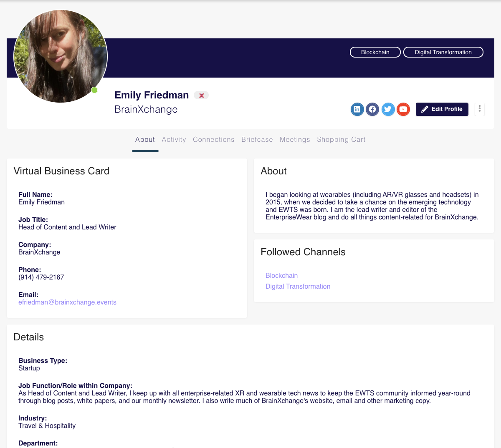
Task: Open the YouTube social icon
Action: click(x=403, y=109)
